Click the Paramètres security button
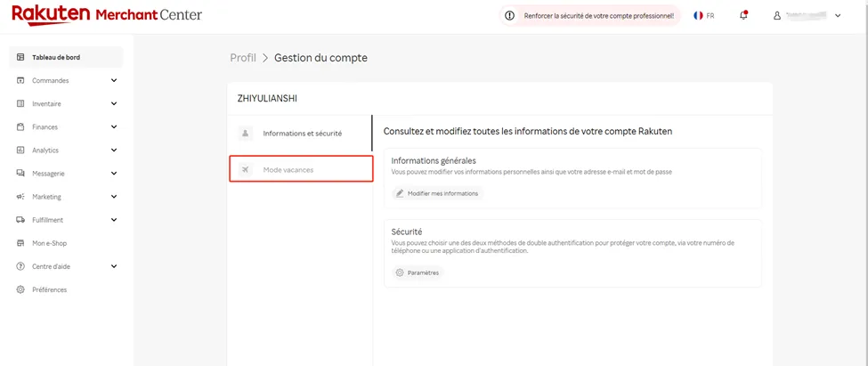868x366 pixels. pyautogui.click(x=418, y=273)
